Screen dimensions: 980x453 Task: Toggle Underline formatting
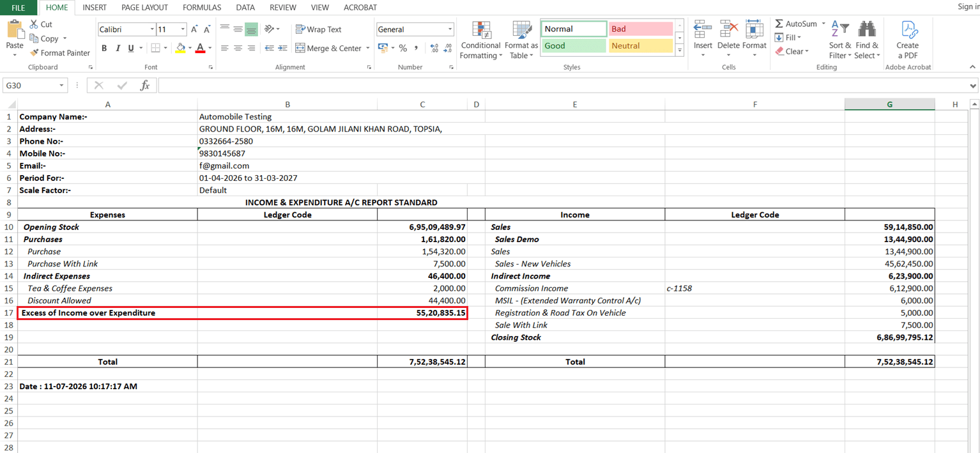(x=130, y=48)
